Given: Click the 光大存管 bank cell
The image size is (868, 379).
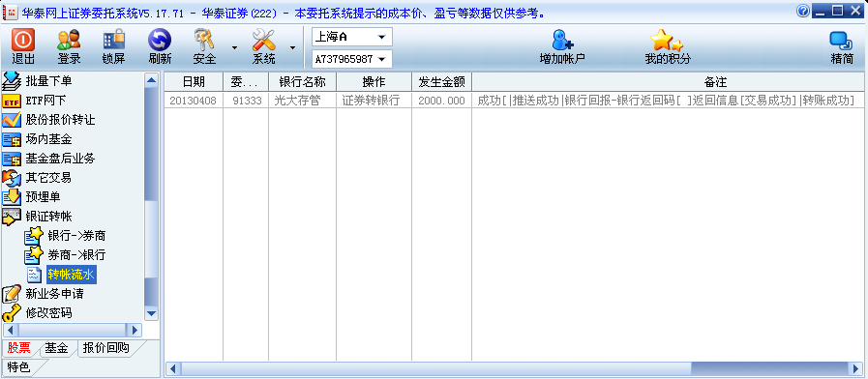Looking at the screenshot, I should tap(302, 101).
